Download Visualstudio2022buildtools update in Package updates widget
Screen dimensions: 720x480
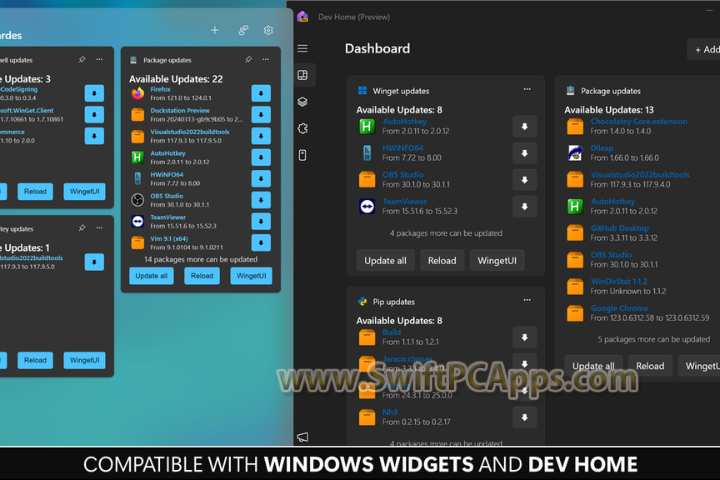point(261,136)
